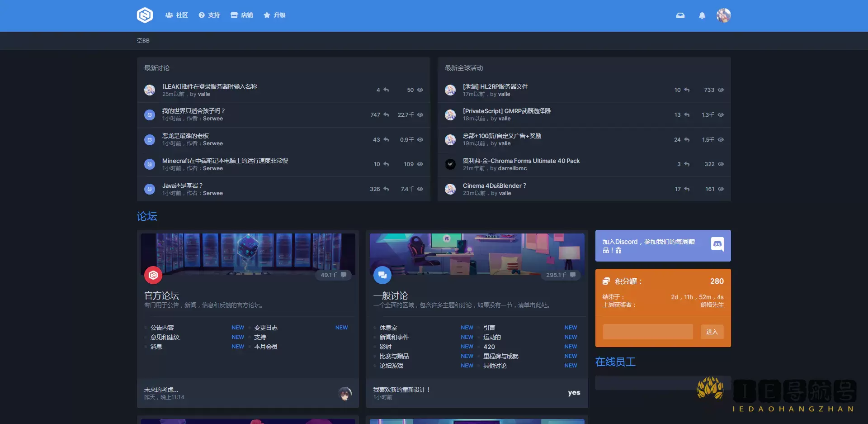Viewport: 868px width, 424px height.
Task: Click the Discord icon in the banner
Action: pyautogui.click(x=717, y=244)
